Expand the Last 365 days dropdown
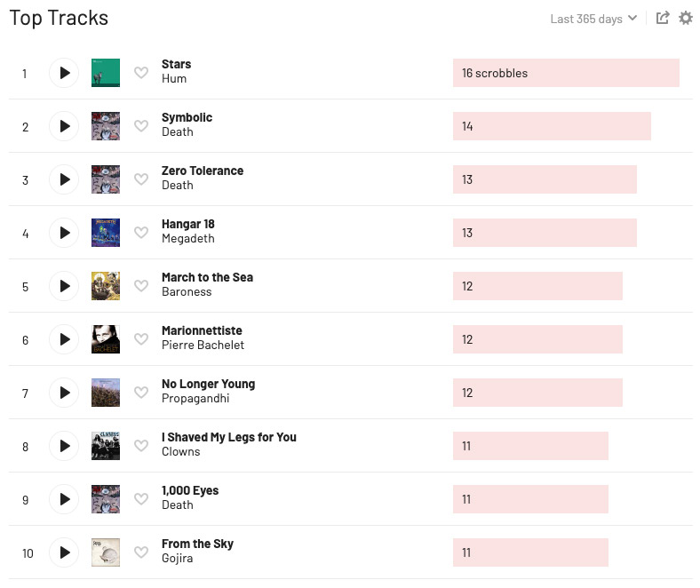 point(593,19)
